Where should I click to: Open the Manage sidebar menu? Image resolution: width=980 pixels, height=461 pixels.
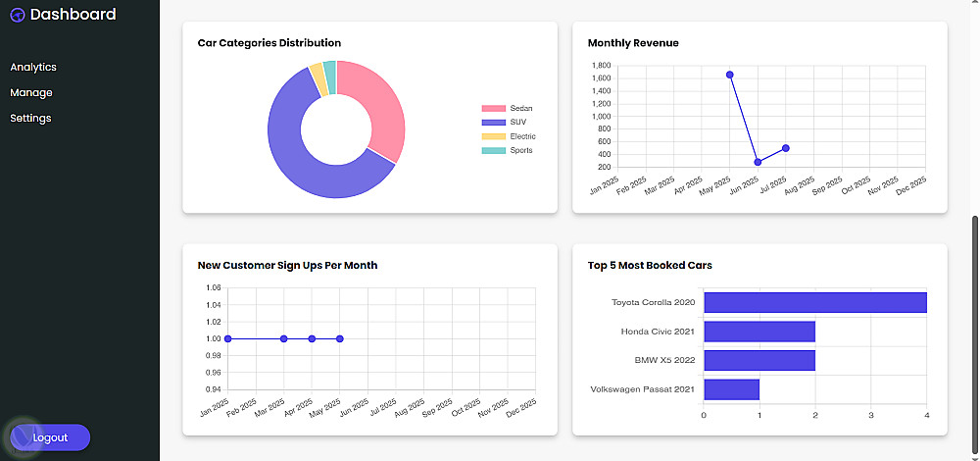[x=31, y=92]
